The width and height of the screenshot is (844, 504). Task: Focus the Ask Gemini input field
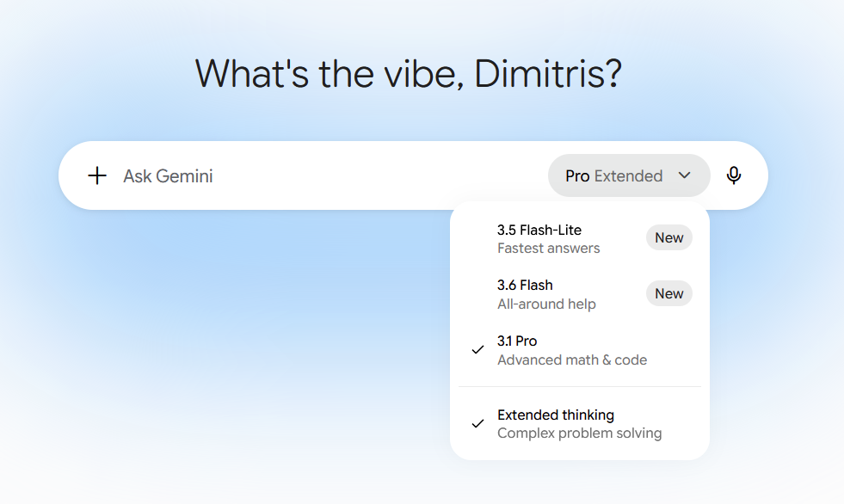coord(323,176)
